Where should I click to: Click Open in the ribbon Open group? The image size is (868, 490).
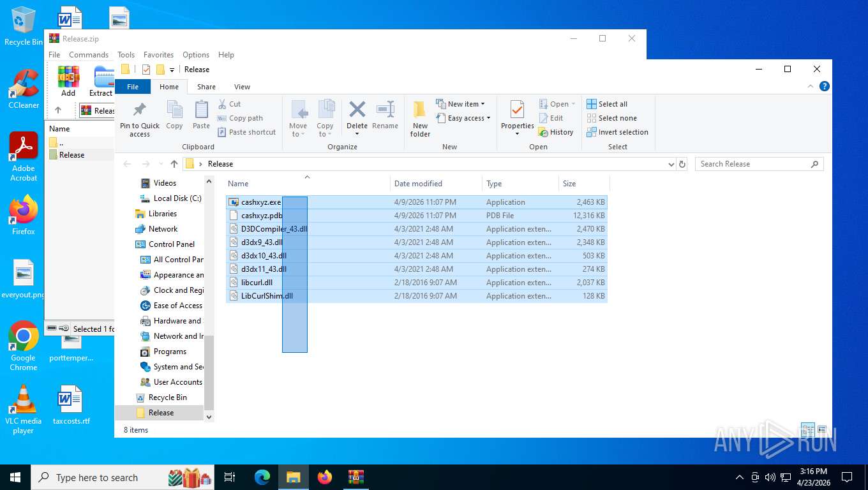[x=557, y=104]
